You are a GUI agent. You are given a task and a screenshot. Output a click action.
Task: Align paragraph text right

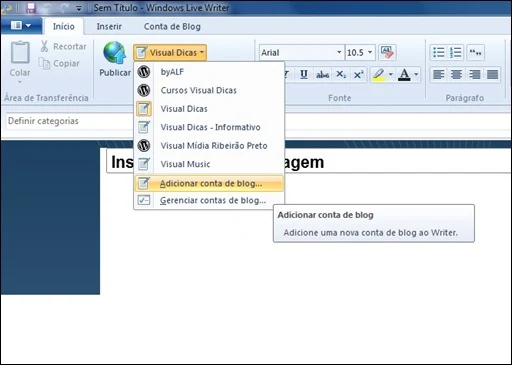[474, 74]
